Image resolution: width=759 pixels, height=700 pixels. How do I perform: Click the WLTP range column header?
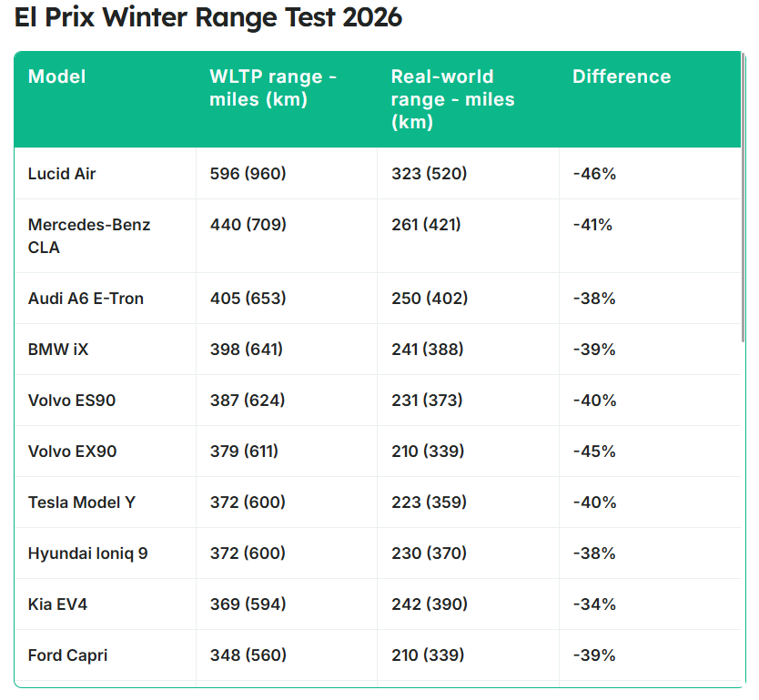pos(273,88)
